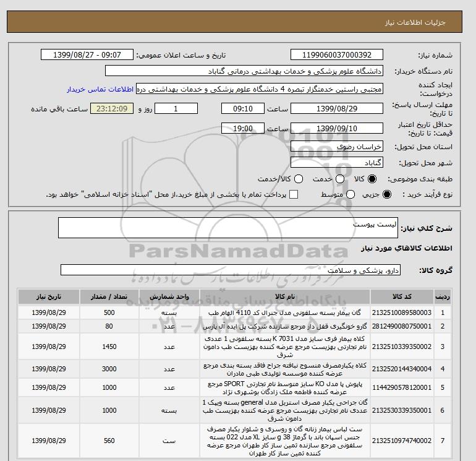The image size is (476, 461).
Task: Click the ست لباس بیمار زنانه item name
Action: point(285,441)
